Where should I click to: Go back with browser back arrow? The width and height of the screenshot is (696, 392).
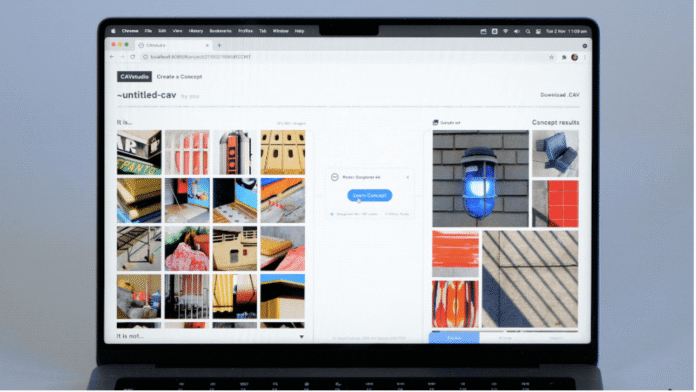[x=112, y=57]
